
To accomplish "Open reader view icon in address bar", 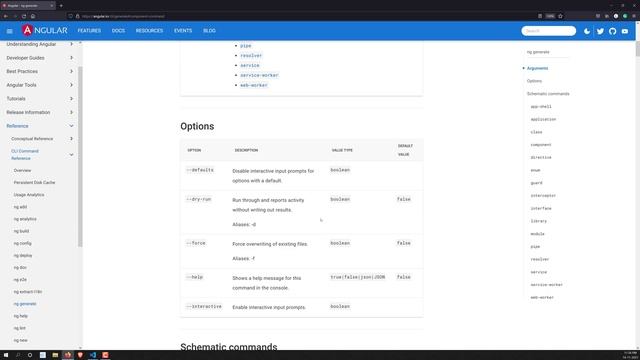I will 540,16.
